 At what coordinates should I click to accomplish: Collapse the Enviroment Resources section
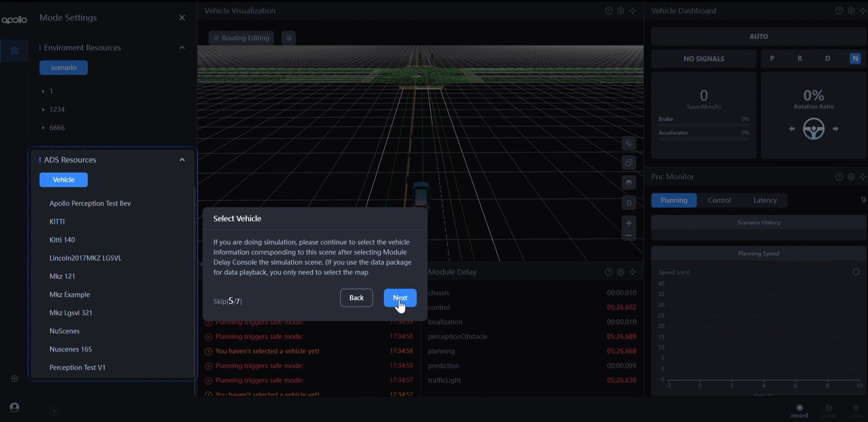point(182,48)
